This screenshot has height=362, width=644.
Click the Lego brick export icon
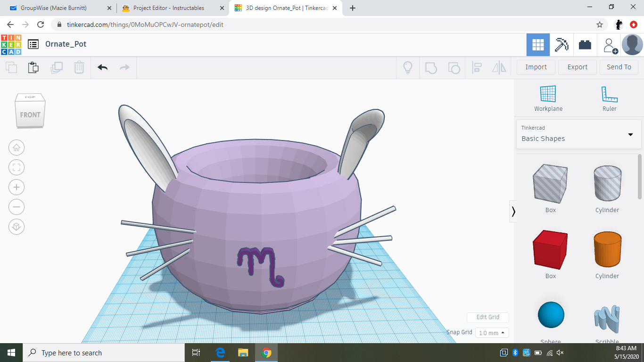585,44
